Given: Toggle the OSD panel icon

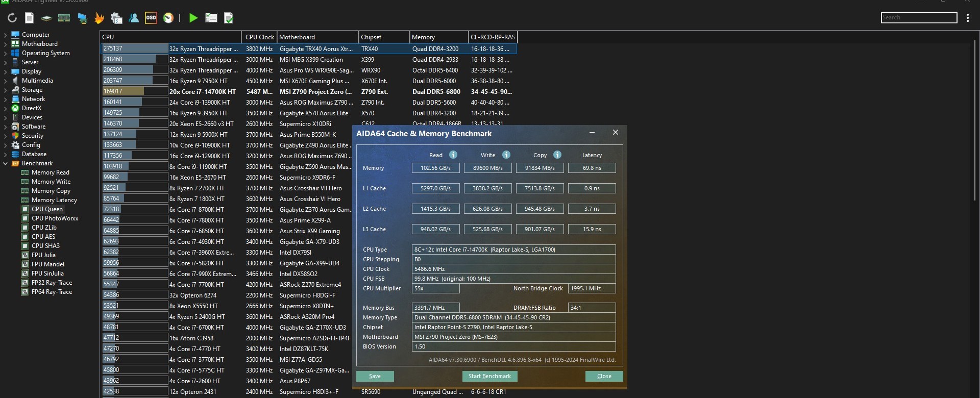Looking at the screenshot, I should (151, 18).
